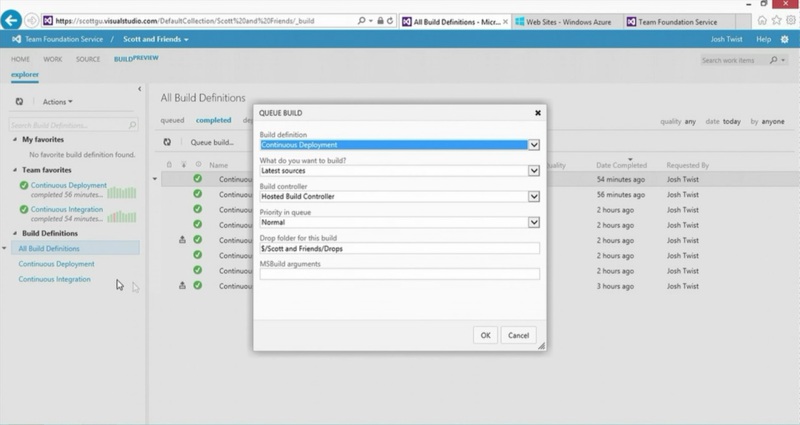
Task: Click the success check icon in the 3 hours ago row
Action: [x=197, y=286]
